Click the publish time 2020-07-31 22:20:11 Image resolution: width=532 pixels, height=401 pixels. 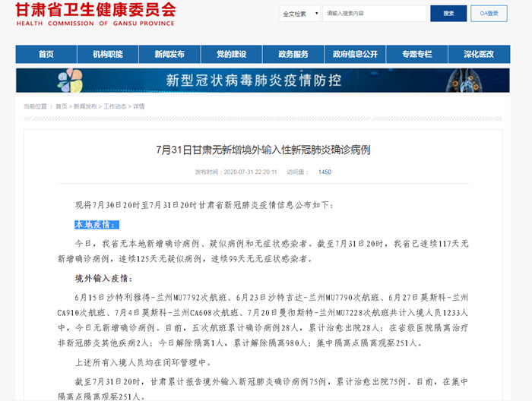coord(250,172)
